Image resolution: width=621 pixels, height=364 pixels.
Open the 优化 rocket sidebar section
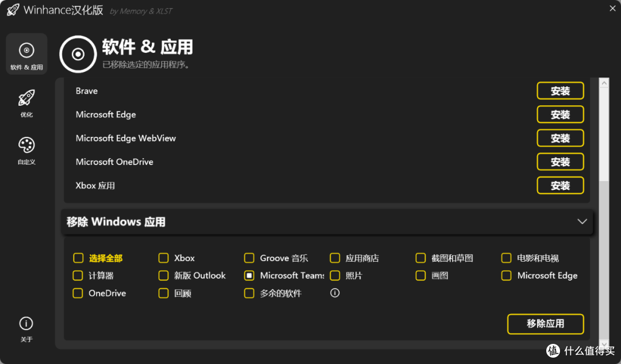(x=26, y=103)
